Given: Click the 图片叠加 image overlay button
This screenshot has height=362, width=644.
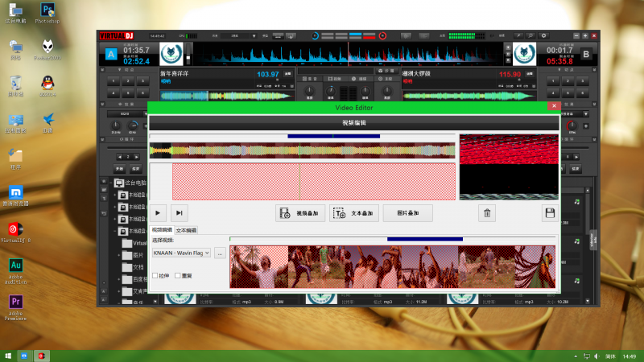Looking at the screenshot, I should coord(408,213).
